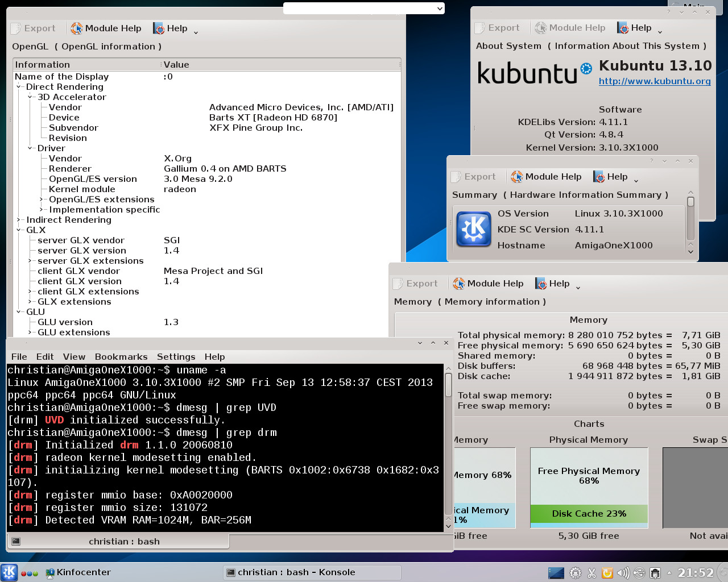728x582 pixels.
Task: Click the three-dot Activities icon in the panel
Action: (x=30, y=573)
